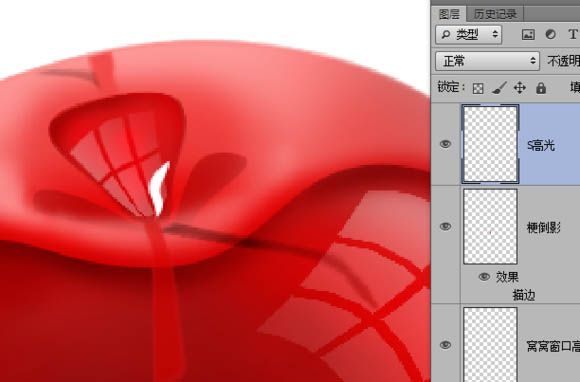580x382 pixels.
Task: Click lock transparent pixels icon
Action: tap(478, 88)
